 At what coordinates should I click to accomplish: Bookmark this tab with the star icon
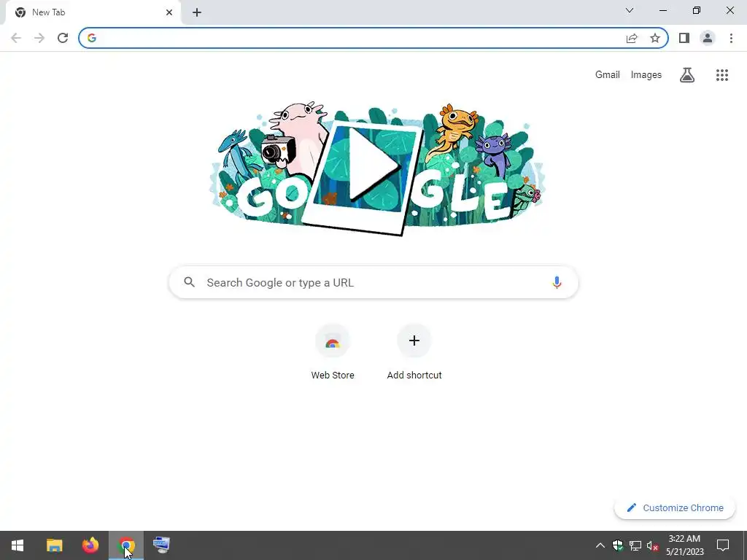tap(655, 38)
